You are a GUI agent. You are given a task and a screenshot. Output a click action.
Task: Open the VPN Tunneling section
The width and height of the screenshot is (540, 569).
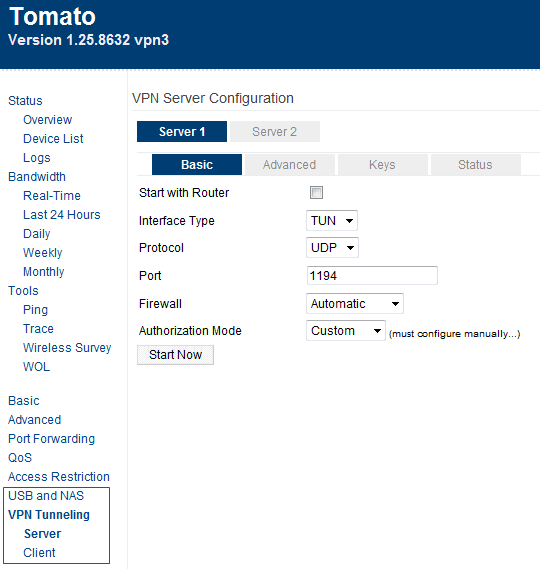click(x=49, y=515)
